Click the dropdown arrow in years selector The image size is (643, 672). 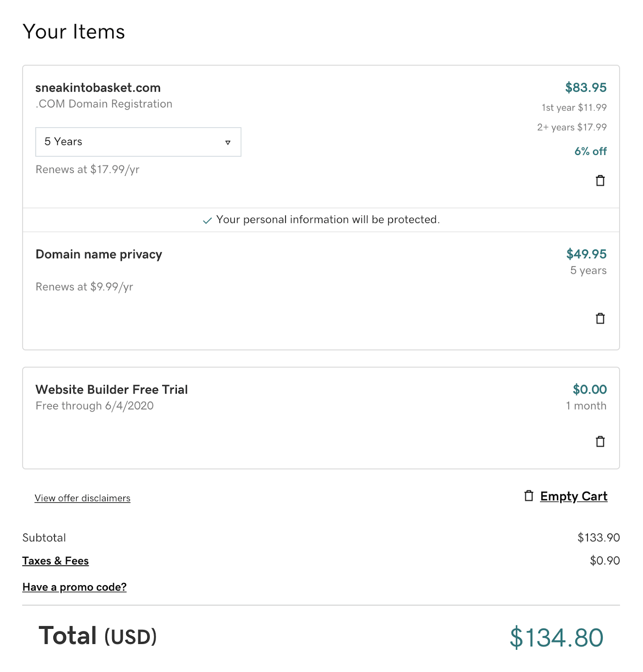[228, 142]
